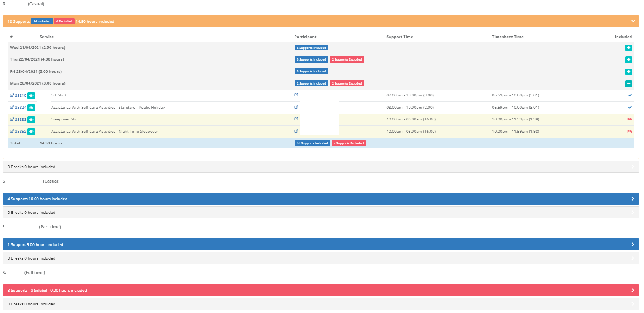Open support number 33838 link
Image resolution: width=644 pixels, height=313 pixels.
point(21,120)
